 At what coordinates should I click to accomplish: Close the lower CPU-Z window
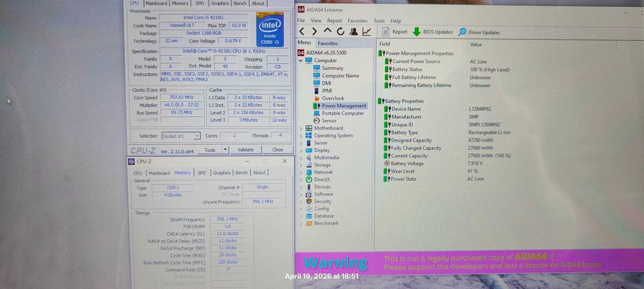click(285, 162)
